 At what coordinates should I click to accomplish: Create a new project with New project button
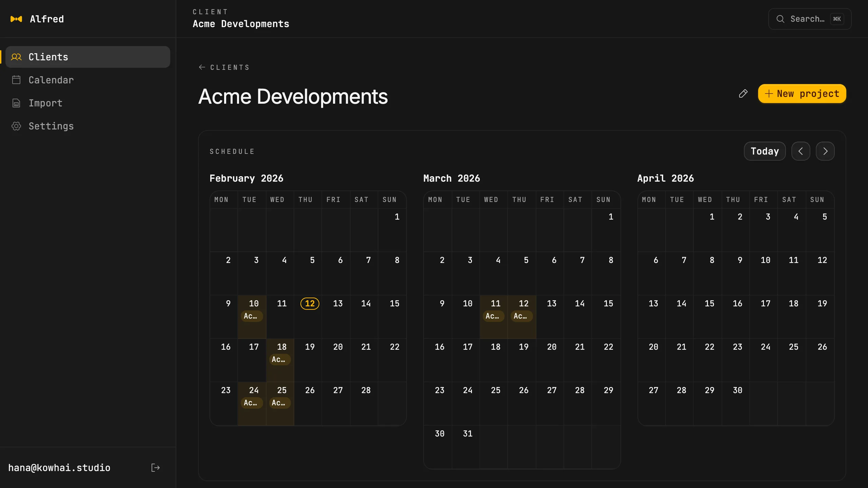click(x=802, y=94)
